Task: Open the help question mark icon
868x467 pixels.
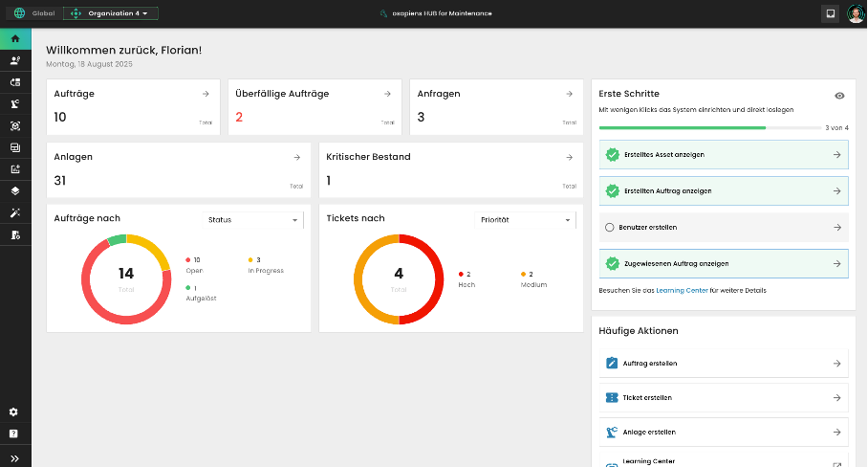Action: pyautogui.click(x=14, y=434)
